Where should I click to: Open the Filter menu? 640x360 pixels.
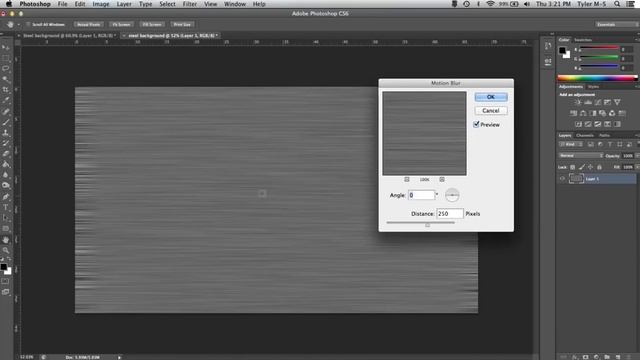[189, 4]
